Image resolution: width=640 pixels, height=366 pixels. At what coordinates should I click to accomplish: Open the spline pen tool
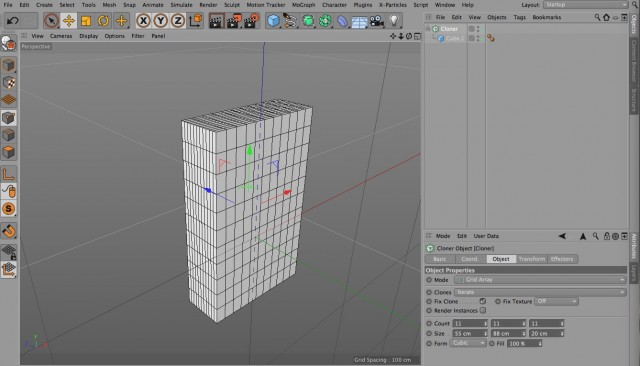click(290, 20)
